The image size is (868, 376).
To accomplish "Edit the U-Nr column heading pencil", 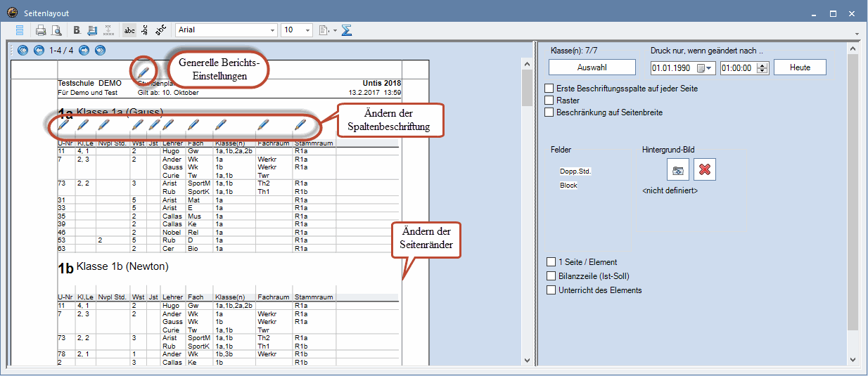I will 63,126.
